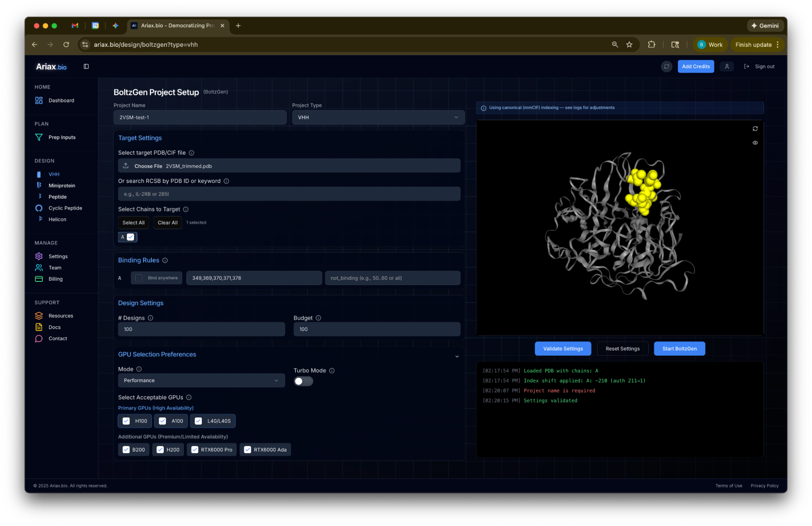812x526 pixels.
Task: Click the upload icon beside Choose File
Action: pyautogui.click(x=126, y=166)
